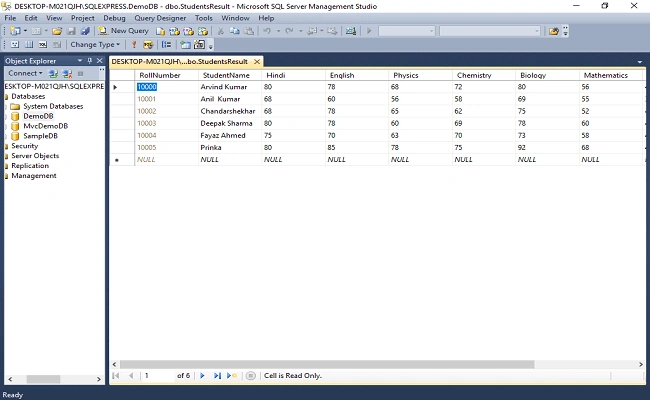Screen dimensions: 650x400
Task: Open Object Explorer window position dropdown
Action: tap(80, 61)
